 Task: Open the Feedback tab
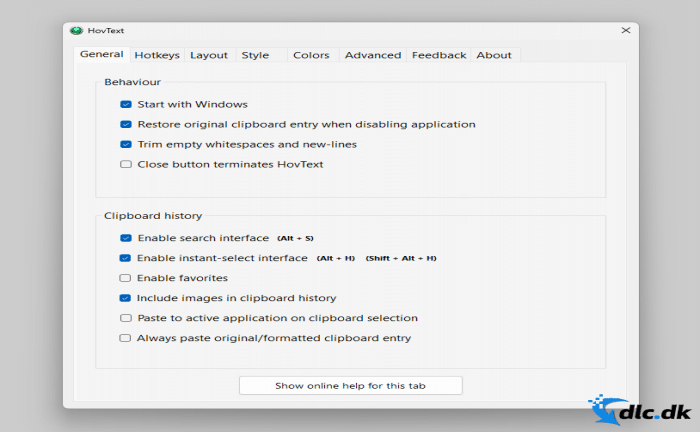click(x=439, y=55)
